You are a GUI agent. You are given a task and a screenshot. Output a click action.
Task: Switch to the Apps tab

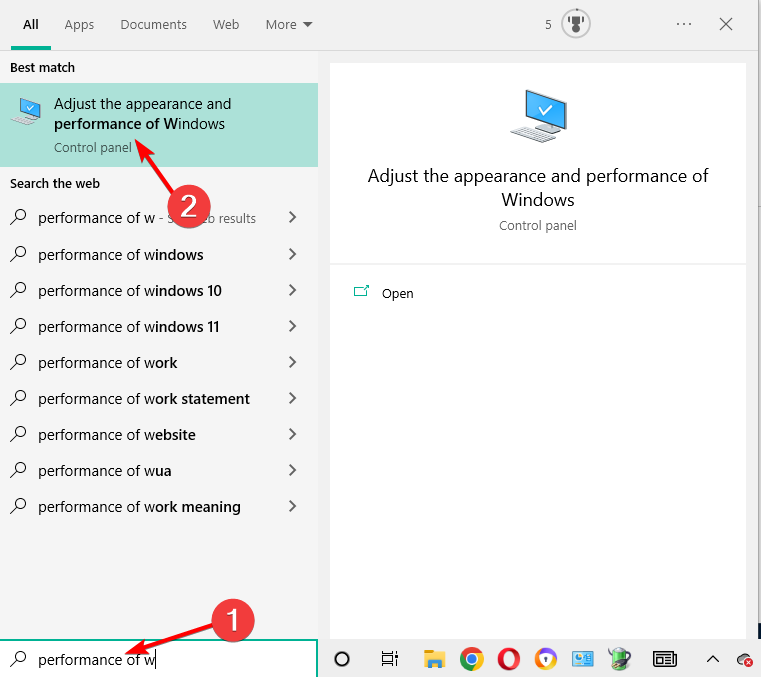coord(79,24)
